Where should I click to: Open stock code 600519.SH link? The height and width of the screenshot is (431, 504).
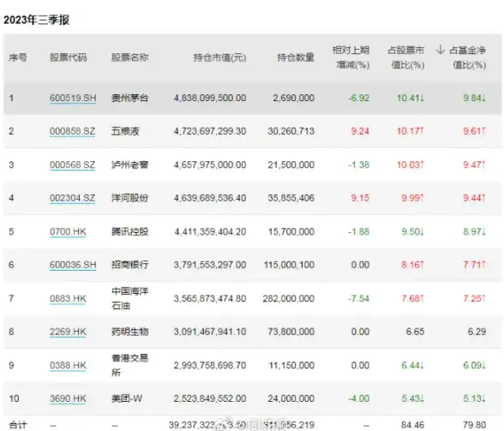[x=73, y=98]
